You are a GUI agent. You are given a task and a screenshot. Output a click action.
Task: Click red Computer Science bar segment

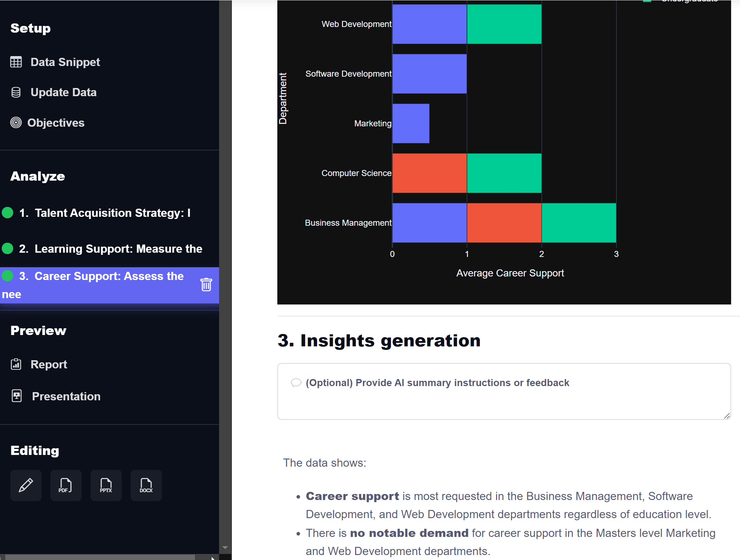click(429, 173)
